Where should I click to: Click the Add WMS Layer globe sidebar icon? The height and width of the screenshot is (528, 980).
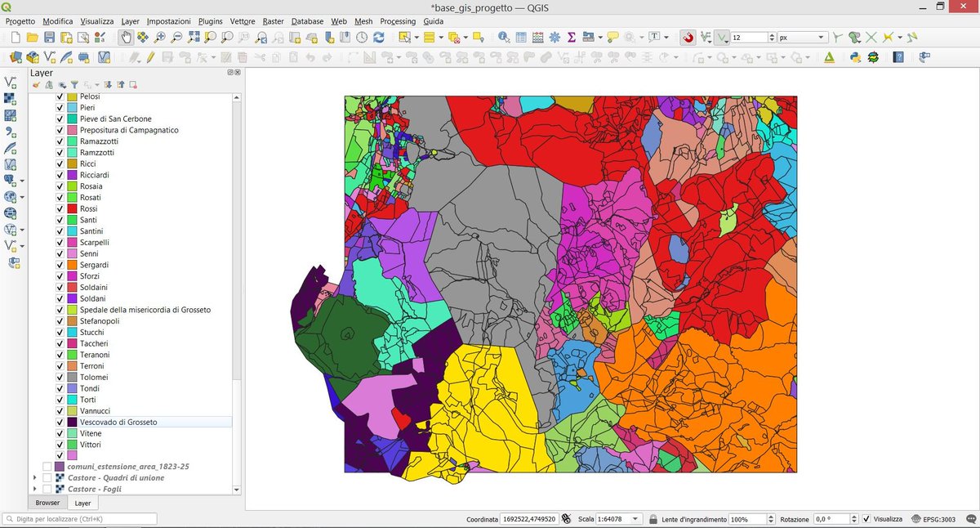point(11,196)
